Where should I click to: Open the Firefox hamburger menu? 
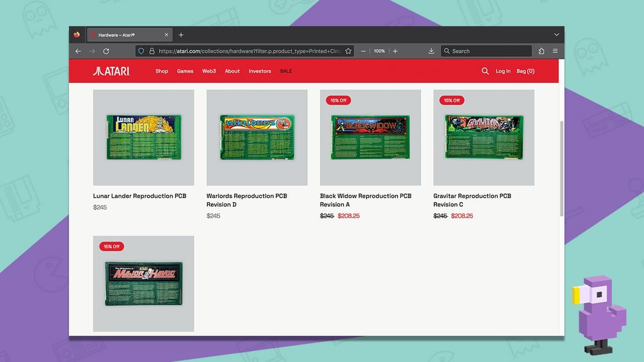tap(555, 51)
